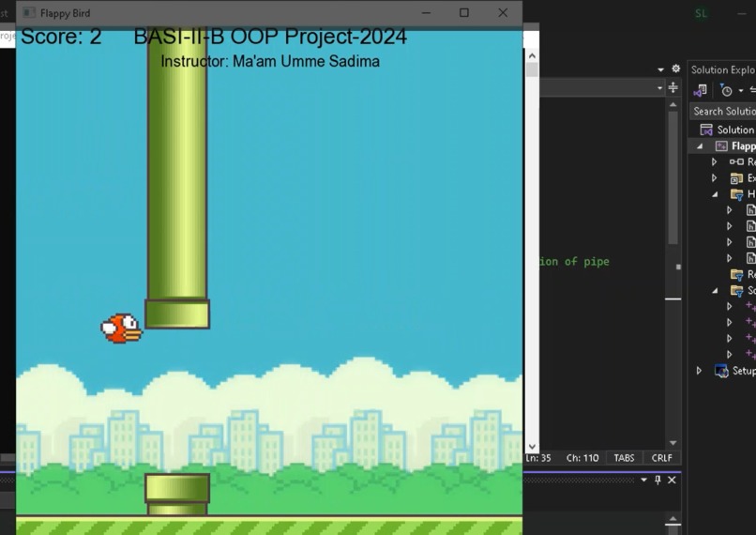Image resolution: width=756 pixels, height=535 pixels.
Task: Maximize the Flappy Bird window
Action: [x=463, y=13]
